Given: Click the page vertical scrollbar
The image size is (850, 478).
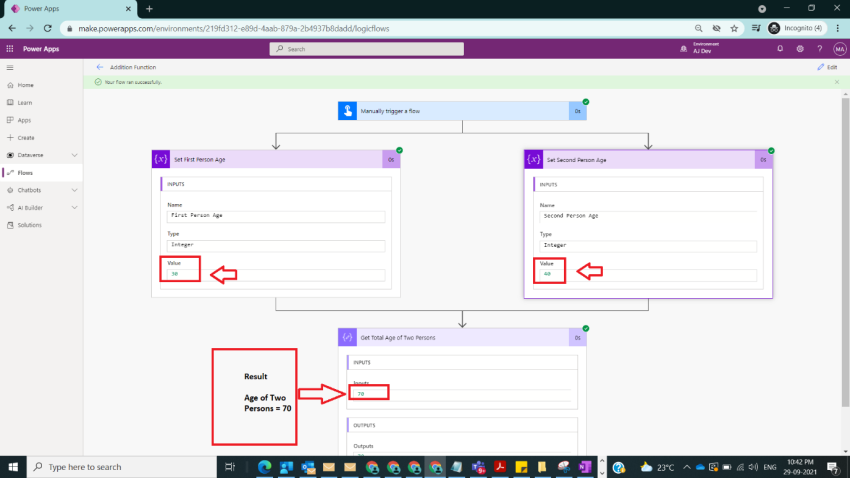Looking at the screenshot, I should coord(845,252).
